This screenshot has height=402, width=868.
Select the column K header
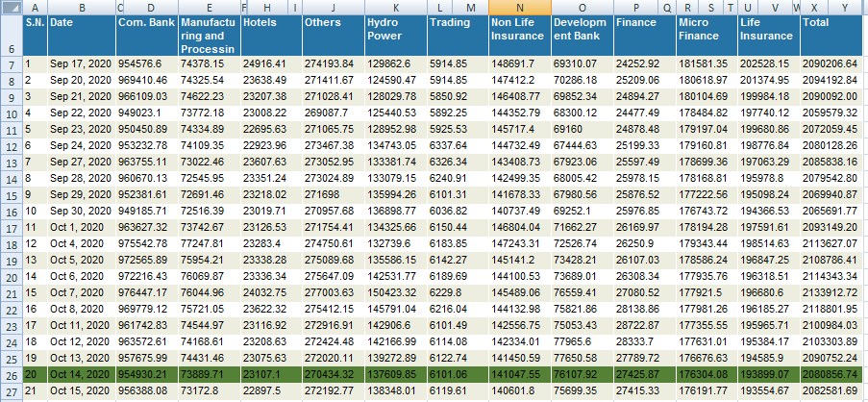(395, 7)
